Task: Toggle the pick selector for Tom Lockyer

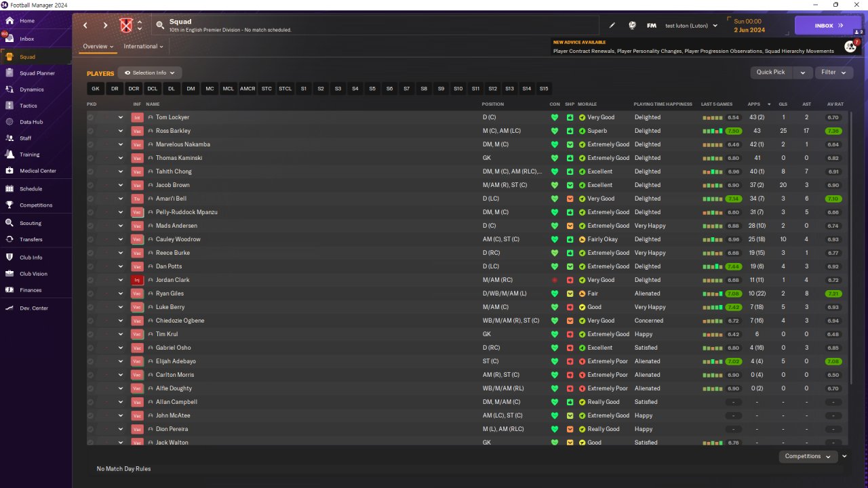Action: [91, 117]
